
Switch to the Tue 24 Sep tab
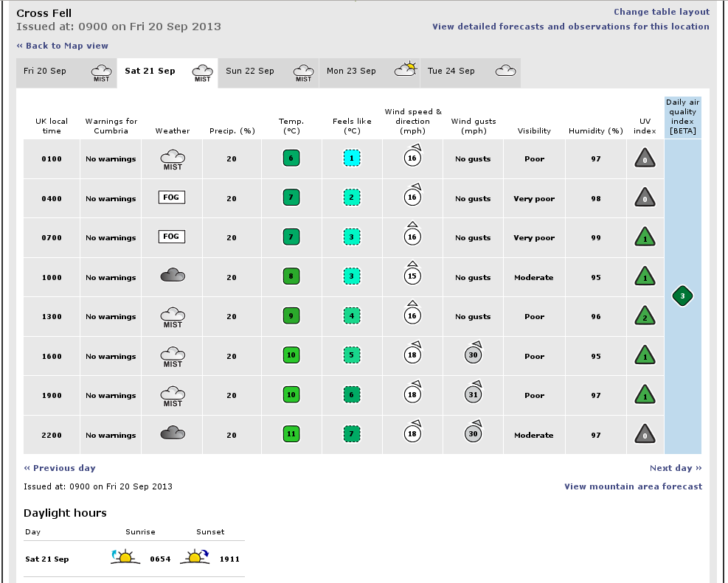[x=470, y=72]
